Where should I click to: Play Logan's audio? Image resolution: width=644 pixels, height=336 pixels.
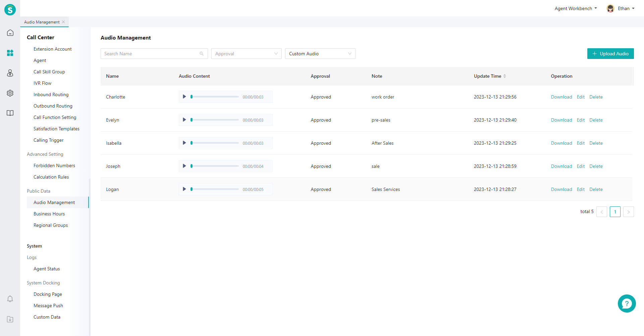(x=184, y=189)
